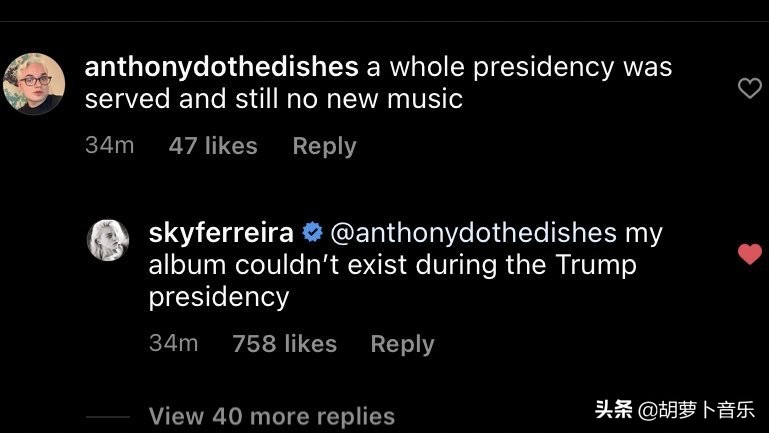Expand View 40 more replies

tap(271, 416)
